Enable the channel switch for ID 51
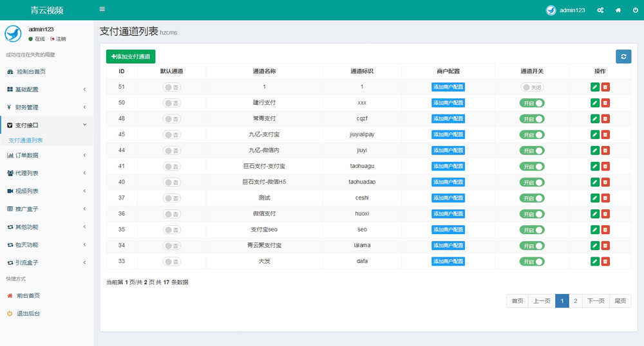 click(532, 87)
